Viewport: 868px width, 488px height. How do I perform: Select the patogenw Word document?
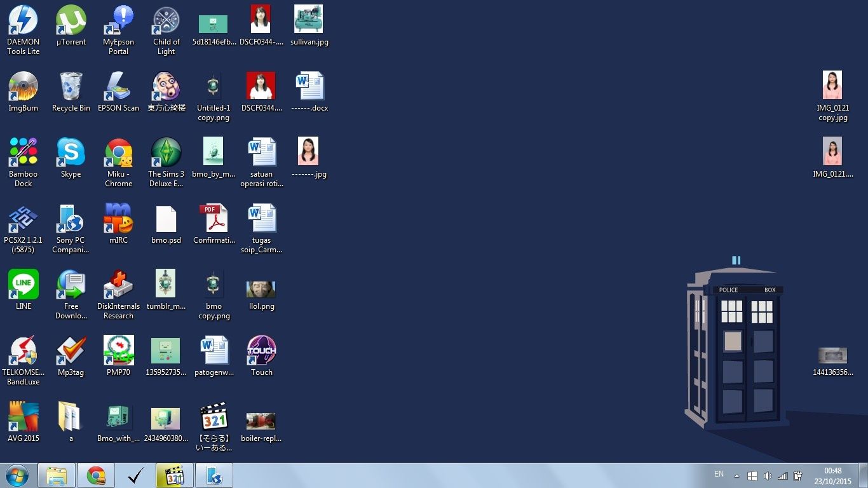coord(214,356)
